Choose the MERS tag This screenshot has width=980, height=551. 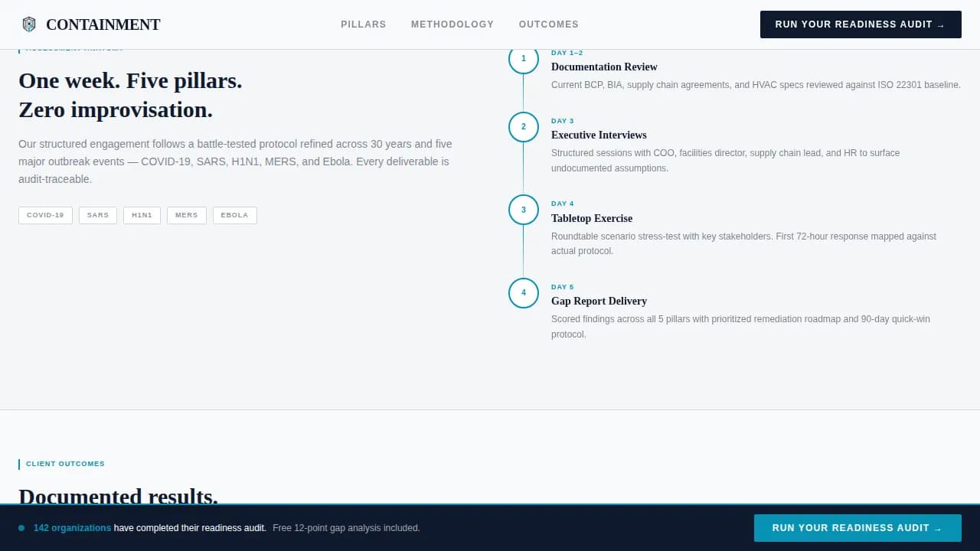pyautogui.click(x=186, y=215)
